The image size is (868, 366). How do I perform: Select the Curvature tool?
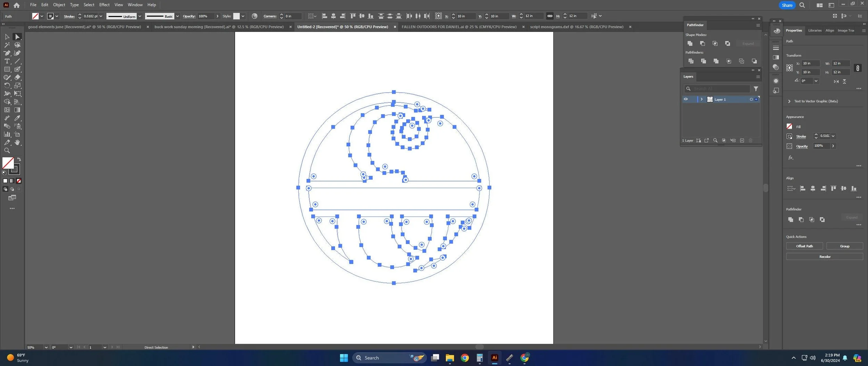(17, 53)
